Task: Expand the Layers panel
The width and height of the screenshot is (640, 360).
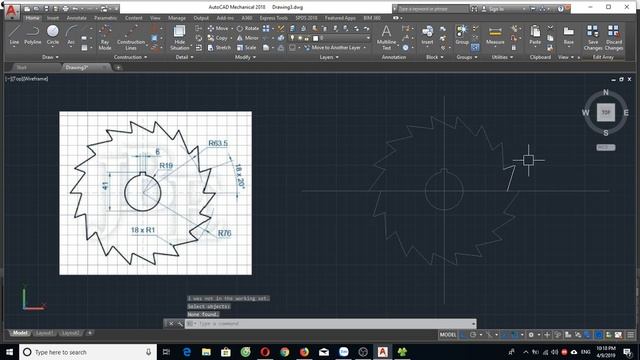Action: tap(329, 57)
